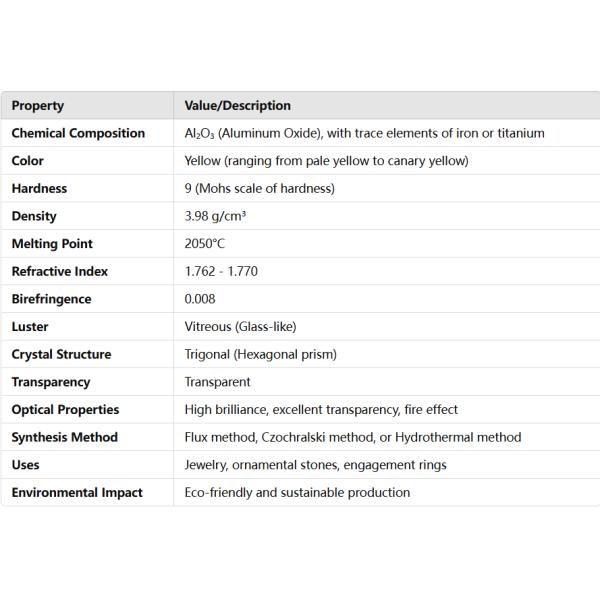Click the 'Trigonal (Hexagonal prism)' value
The height and width of the screenshot is (600, 600).
click(260, 354)
